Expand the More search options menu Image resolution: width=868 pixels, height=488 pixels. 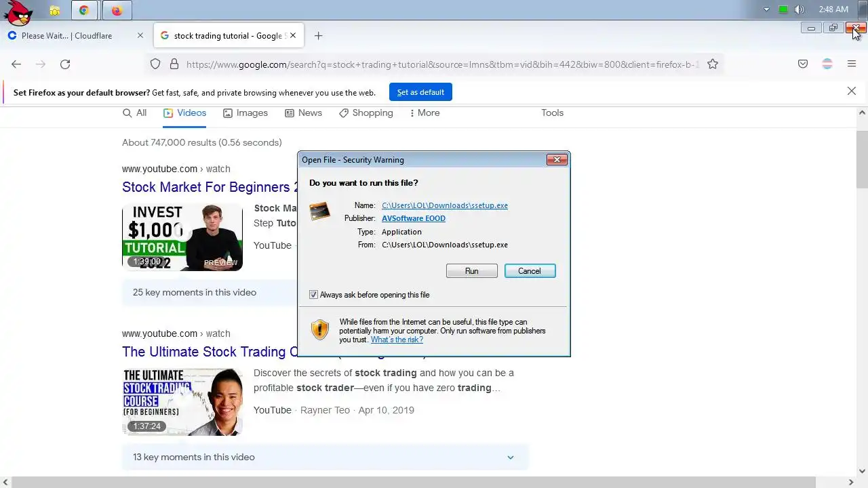pos(425,113)
